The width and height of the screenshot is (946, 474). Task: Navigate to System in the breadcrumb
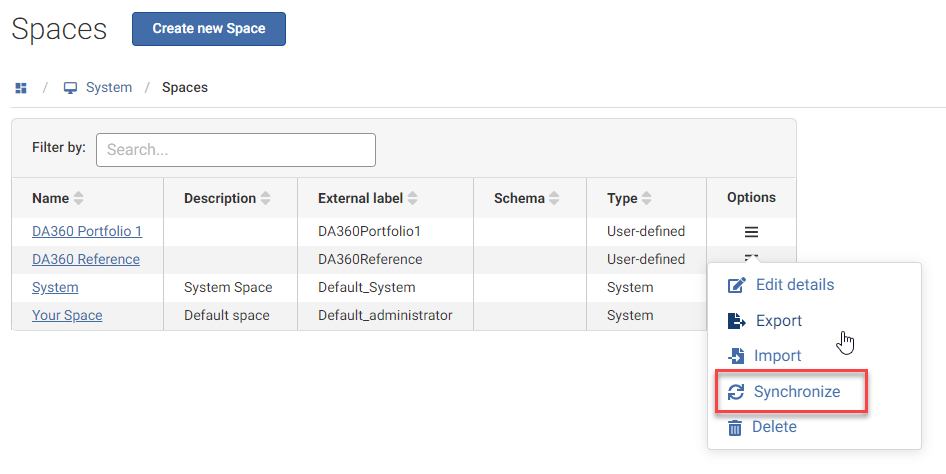[108, 88]
